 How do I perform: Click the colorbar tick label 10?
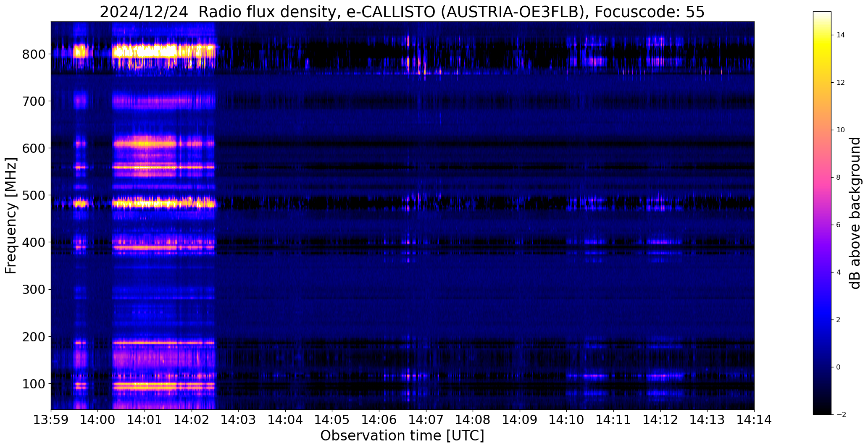coord(840,130)
